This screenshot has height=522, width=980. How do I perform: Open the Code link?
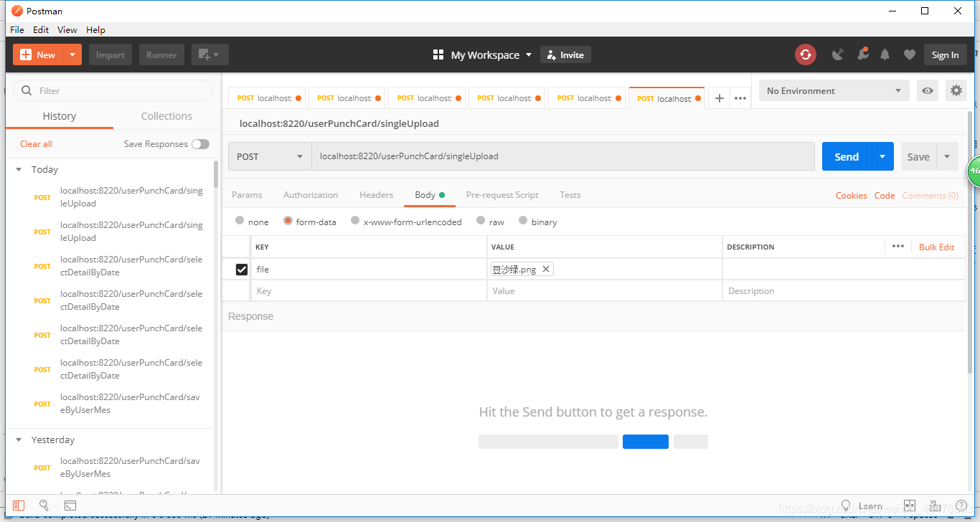pos(885,195)
